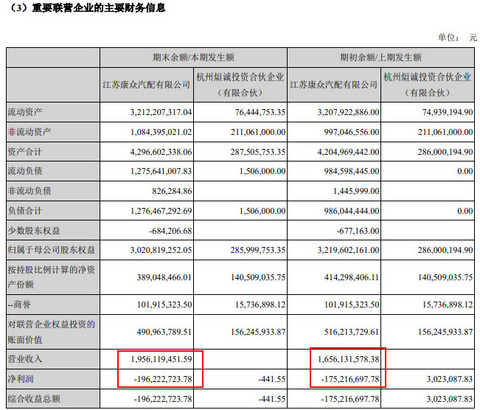Click the 流动资产 row label
The width and height of the screenshot is (480, 410).
[25, 112]
